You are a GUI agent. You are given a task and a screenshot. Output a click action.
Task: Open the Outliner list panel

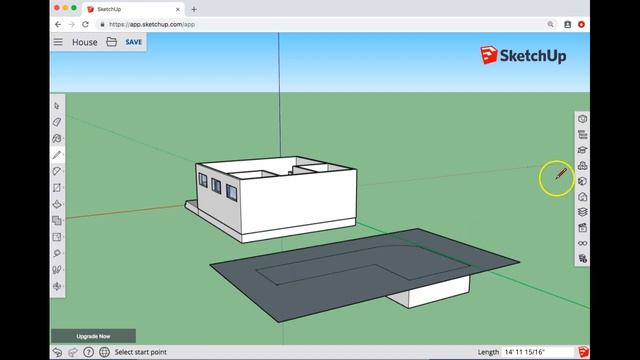coord(582,134)
